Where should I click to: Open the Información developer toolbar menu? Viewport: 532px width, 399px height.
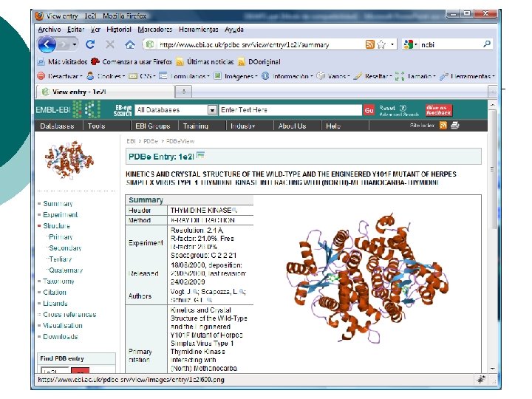coord(287,76)
